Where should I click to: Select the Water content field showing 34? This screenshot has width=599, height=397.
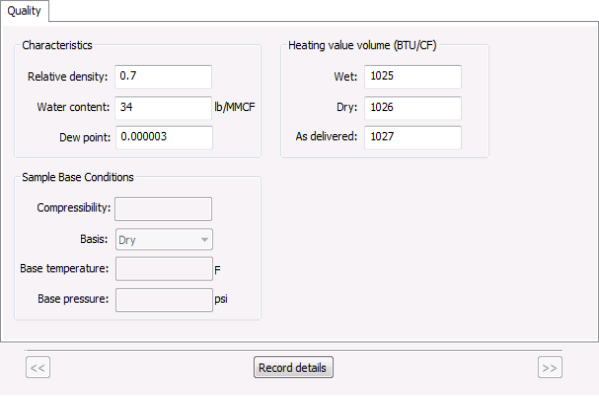click(x=163, y=107)
